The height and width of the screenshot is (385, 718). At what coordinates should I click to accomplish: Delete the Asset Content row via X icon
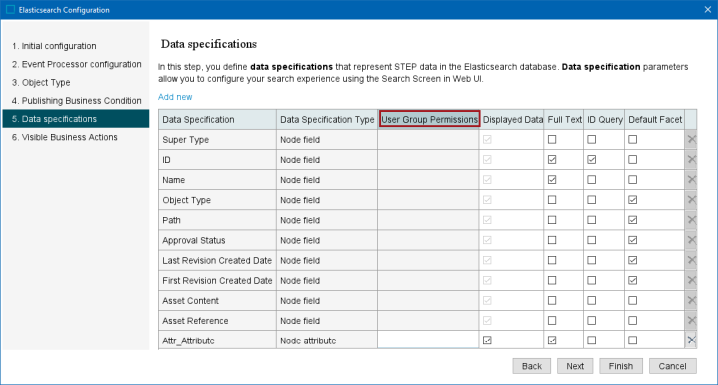coord(691,300)
